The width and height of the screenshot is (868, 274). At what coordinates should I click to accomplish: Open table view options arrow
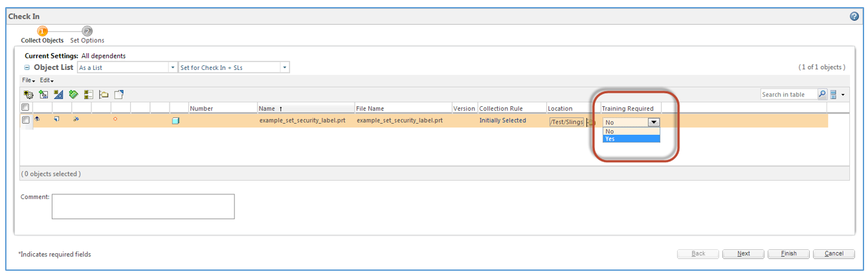coord(843,95)
